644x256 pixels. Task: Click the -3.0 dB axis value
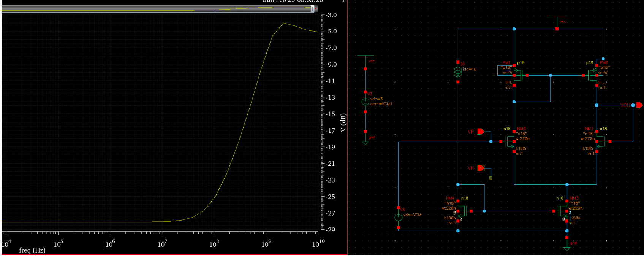pyautogui.click(x=332, y=15)
